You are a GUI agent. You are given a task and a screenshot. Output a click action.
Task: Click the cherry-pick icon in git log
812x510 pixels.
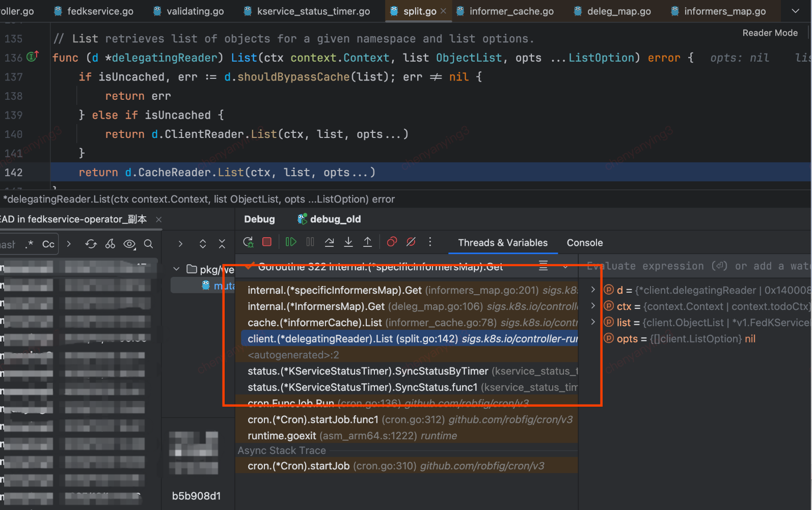110,244
